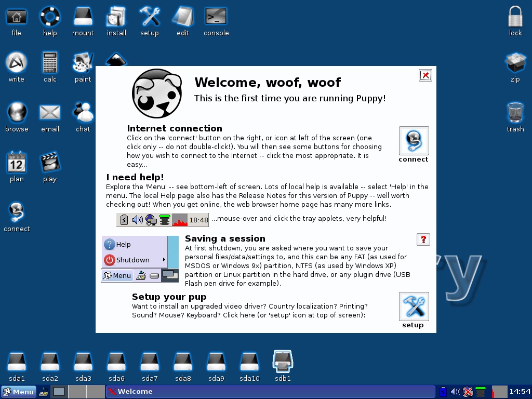Screen dimensions: 532x399
Task: Click the 'Welcome, woof, woof' heading
Action: tap(268, 83)
